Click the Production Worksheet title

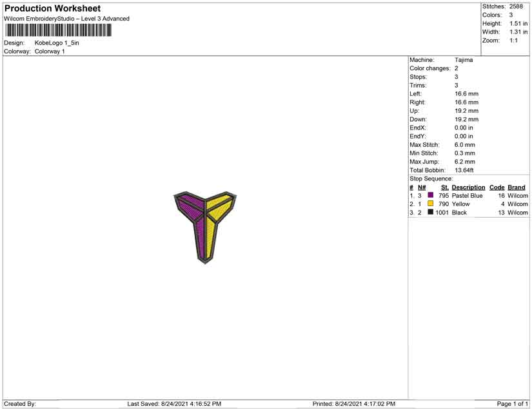point(53,8)
